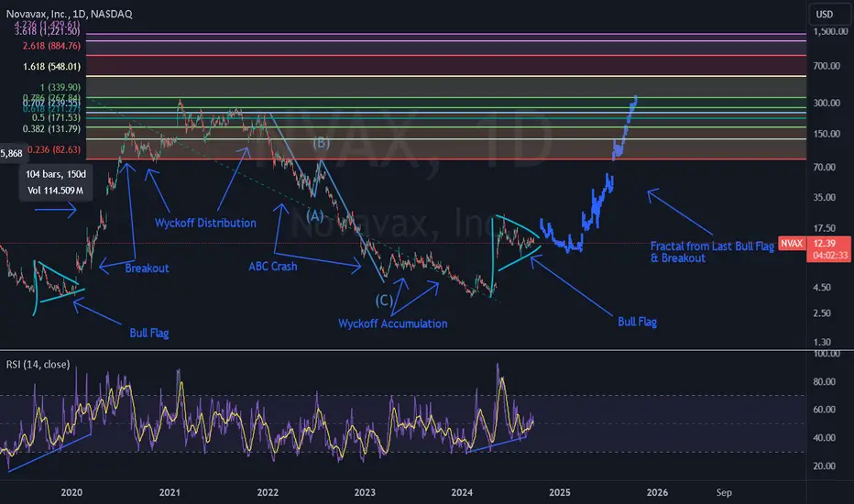Viewport: 854px width, 504px height.
Task: Click the 70.00 price scale label
Action: pos(825,167)
